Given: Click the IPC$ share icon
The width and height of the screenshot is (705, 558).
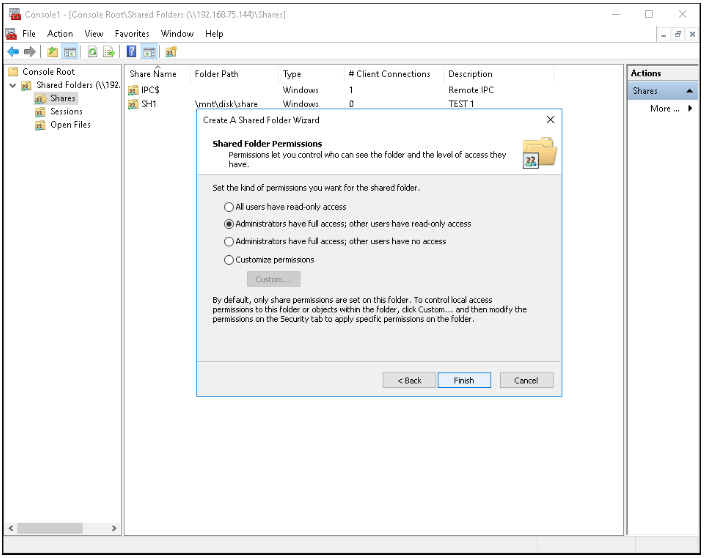Looking at the screenshot, I should (133, 90).
